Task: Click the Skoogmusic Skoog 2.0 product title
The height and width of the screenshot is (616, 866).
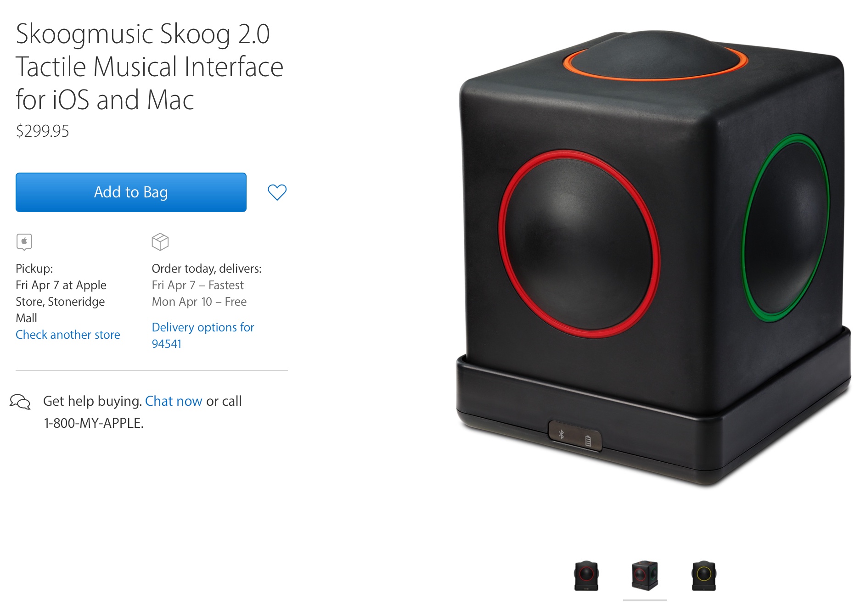Action: pos(150,67)
